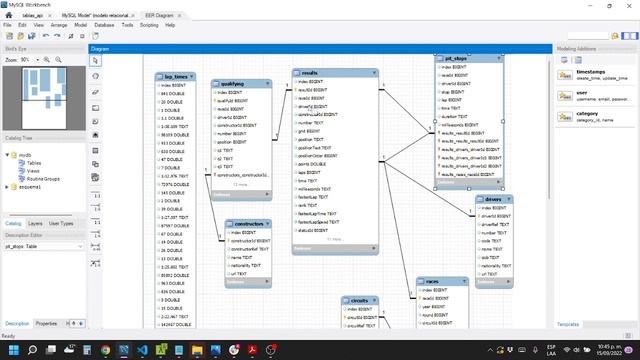This screenshot has height=360, width=640.
Task: Select the place new table tool
Action: tap(95, 151)
